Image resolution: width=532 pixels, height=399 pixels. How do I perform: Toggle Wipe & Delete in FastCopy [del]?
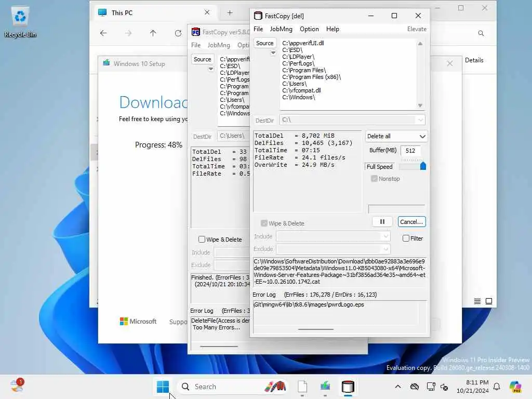pos(264,223)
